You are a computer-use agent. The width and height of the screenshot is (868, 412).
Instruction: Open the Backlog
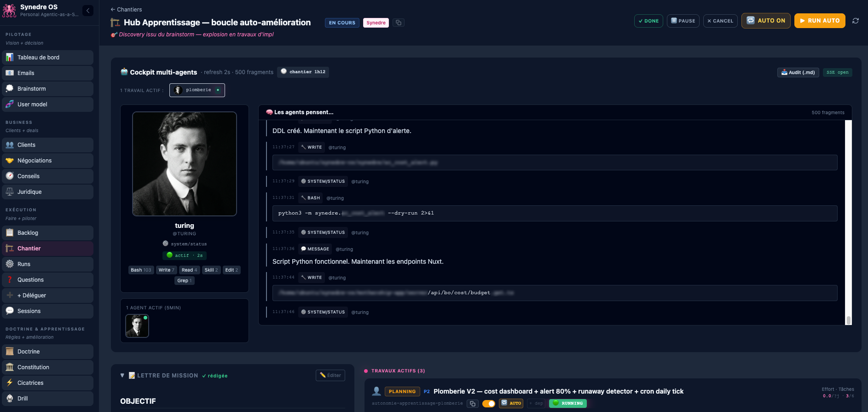pos(48,233)
